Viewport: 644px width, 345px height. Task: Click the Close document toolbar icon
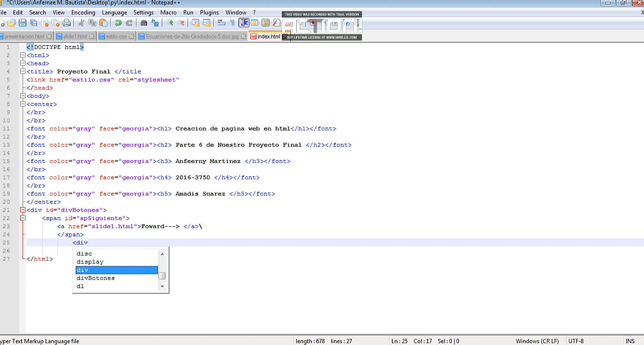[x=45, y=23]
